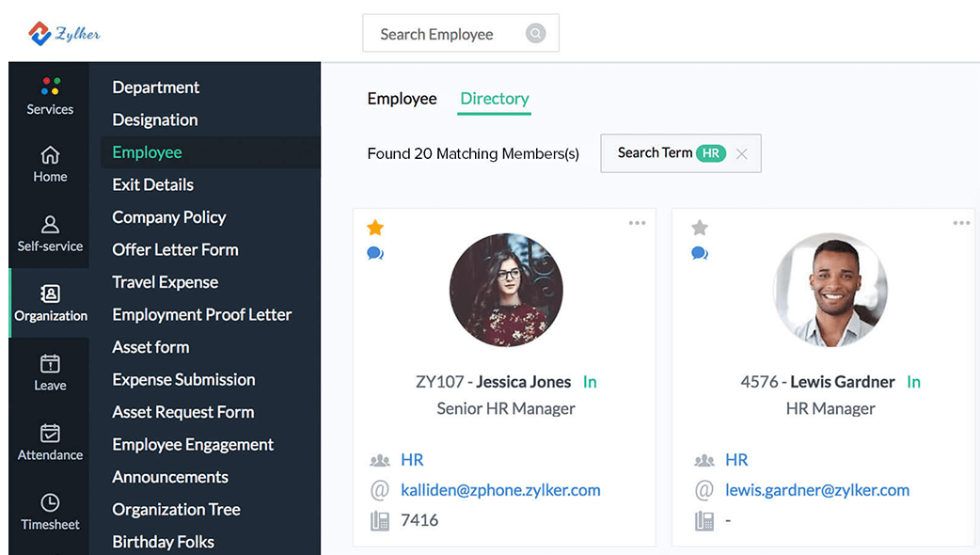Click the search magnifier icon

pyautogui.click(x=535, y=34)
